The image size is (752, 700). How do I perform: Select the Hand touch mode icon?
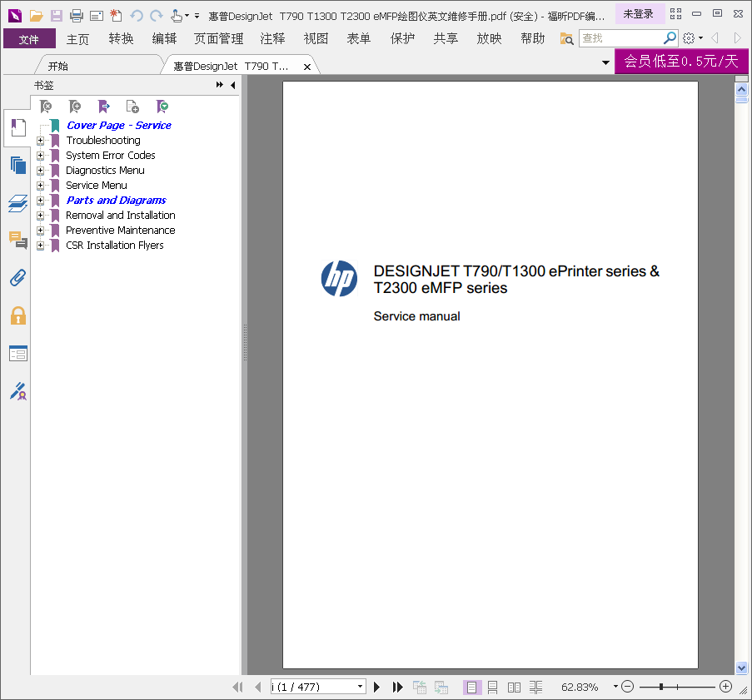[177, 16]
